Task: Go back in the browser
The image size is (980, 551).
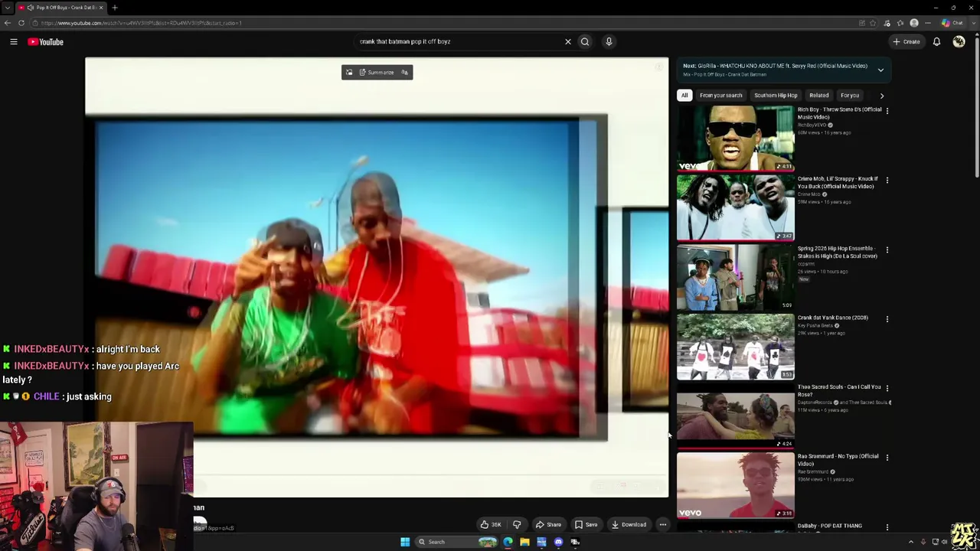Action: (8, 23)
